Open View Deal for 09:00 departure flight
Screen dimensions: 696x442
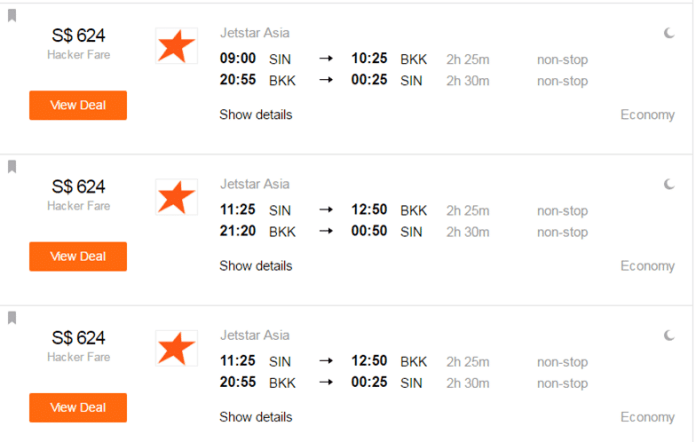[x=78, y=105]
